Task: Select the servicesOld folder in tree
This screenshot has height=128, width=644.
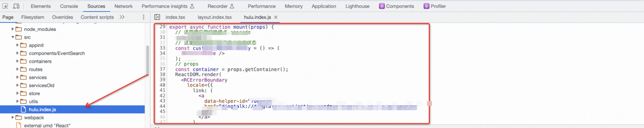Action: click(x=42, y=85)
